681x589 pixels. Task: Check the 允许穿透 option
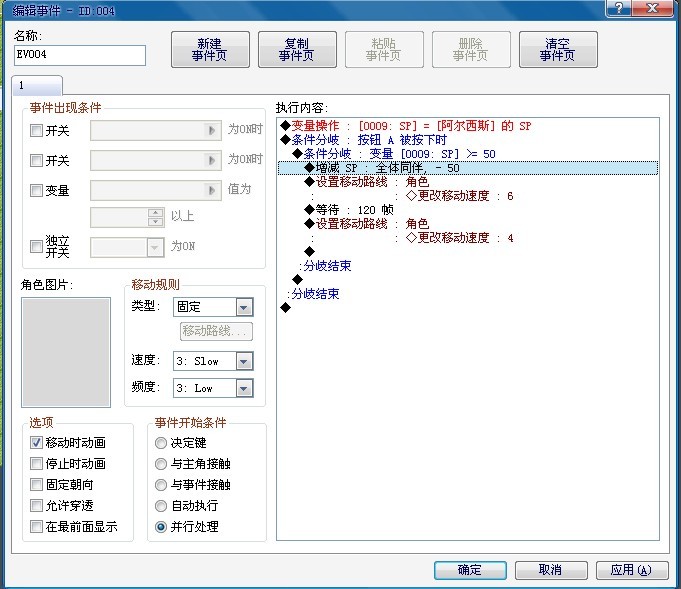click(x=36, y=505)
